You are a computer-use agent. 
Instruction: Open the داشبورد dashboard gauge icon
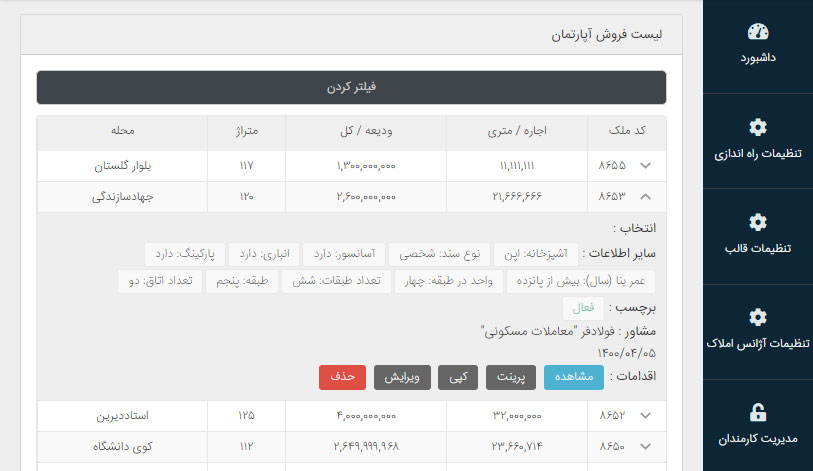point(758,32)
